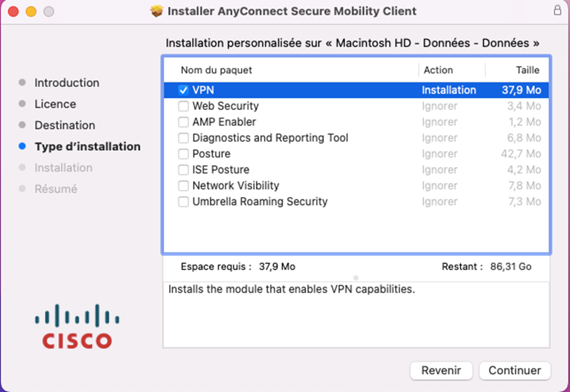Check the Umbrella Roaming Security checkbox
This screenshot has height=392, width=570.
183,202
